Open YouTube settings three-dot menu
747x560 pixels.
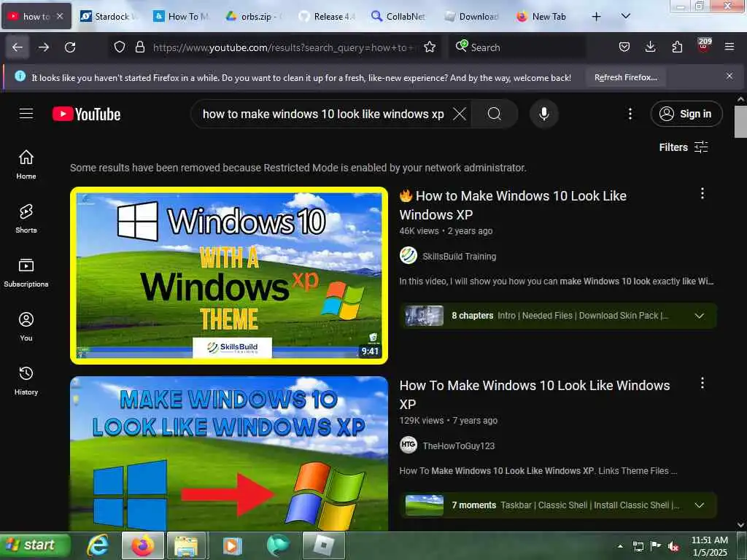pos(630,114)
